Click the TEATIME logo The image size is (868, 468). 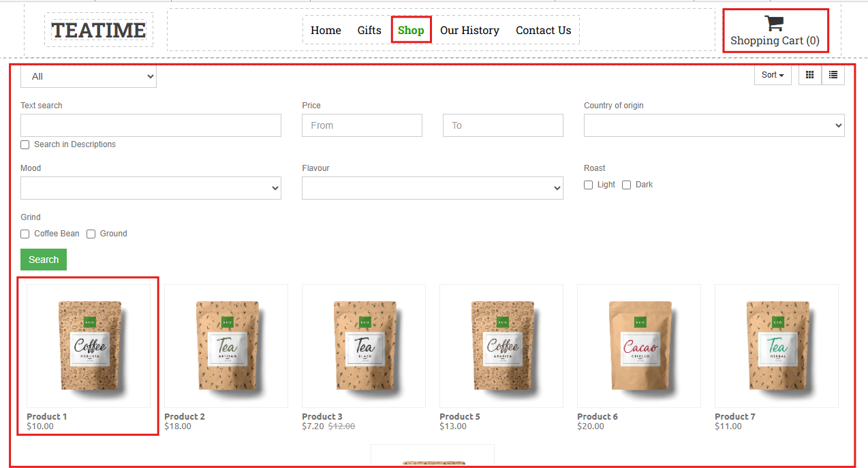coord(99,30)
